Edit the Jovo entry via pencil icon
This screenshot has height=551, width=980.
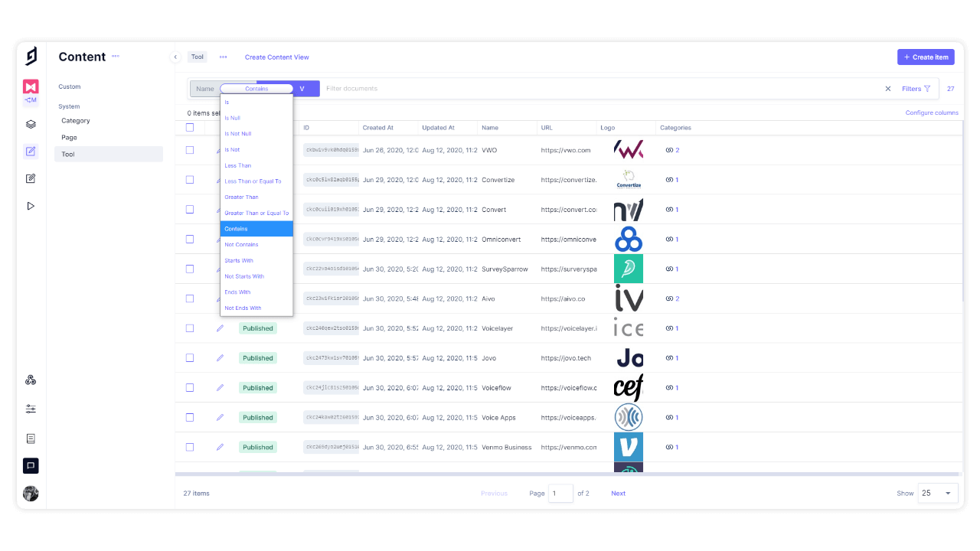[220, 357]
